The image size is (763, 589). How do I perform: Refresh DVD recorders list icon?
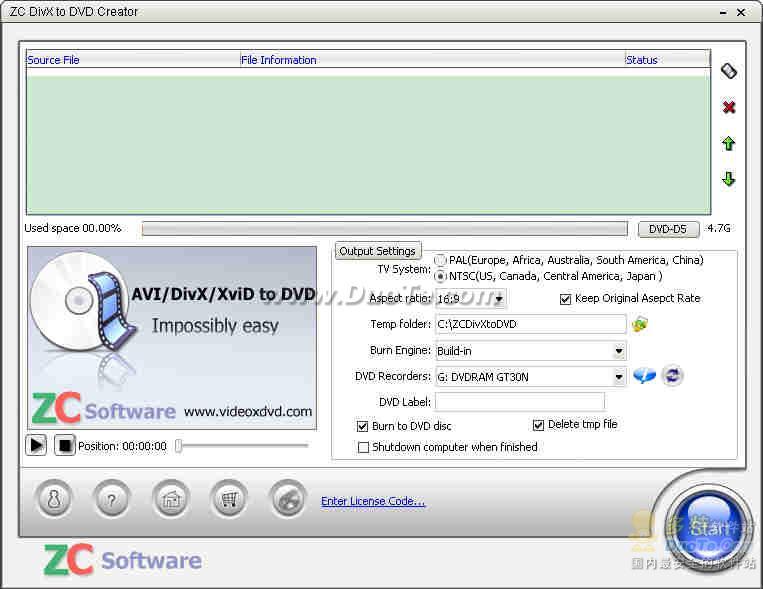coord(672,376)
